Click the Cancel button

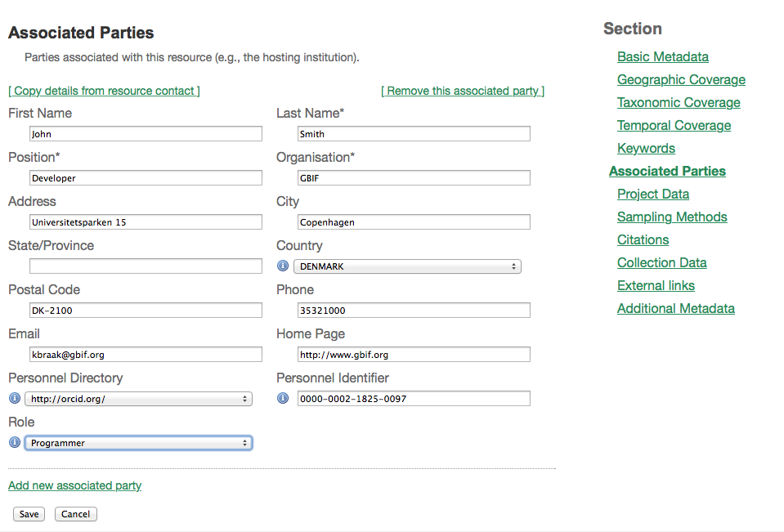76,514
